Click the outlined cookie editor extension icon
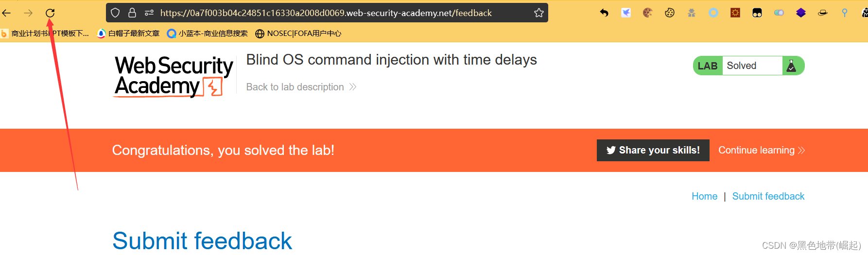 point(670,13)
